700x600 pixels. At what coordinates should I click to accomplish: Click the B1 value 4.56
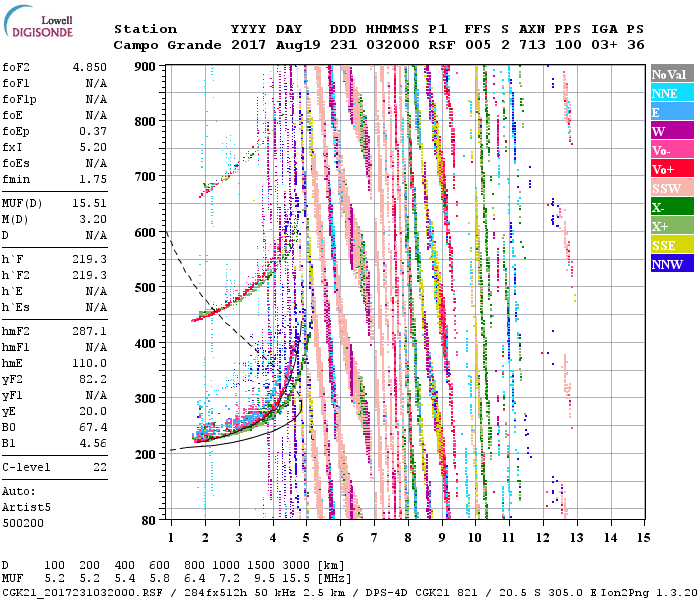click(x=93, y=443)
